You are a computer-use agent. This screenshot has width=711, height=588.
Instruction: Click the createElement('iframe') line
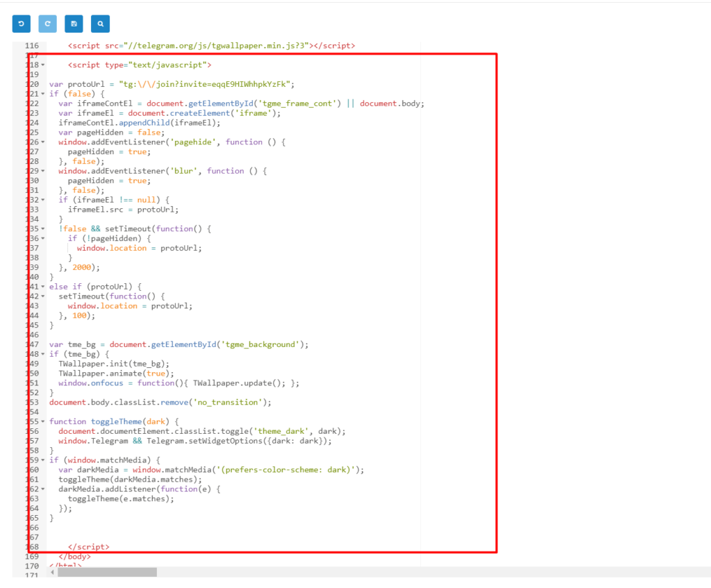point(169,113)
